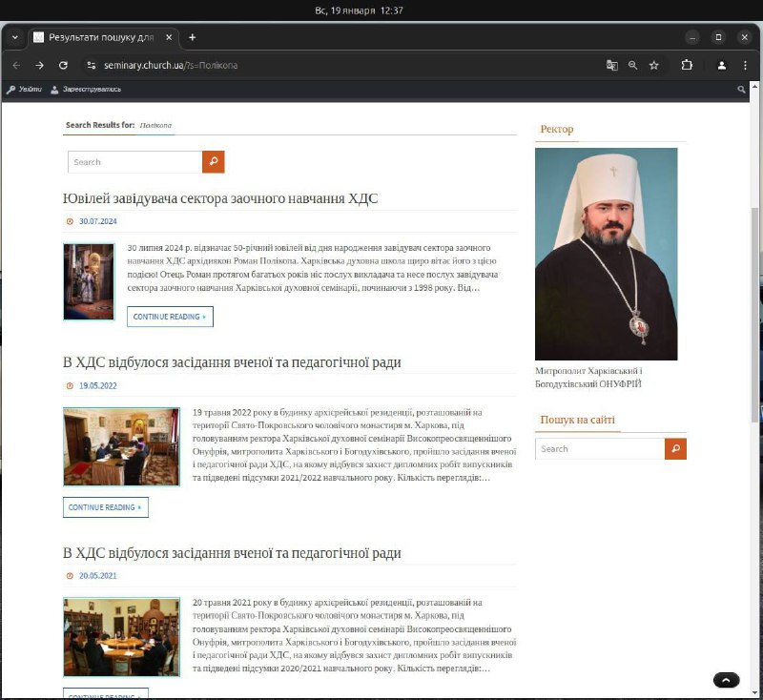Continue reading the Ювілей завідувача article
Image resolution: width=763 pixels, height=700 pixels.
170,317
